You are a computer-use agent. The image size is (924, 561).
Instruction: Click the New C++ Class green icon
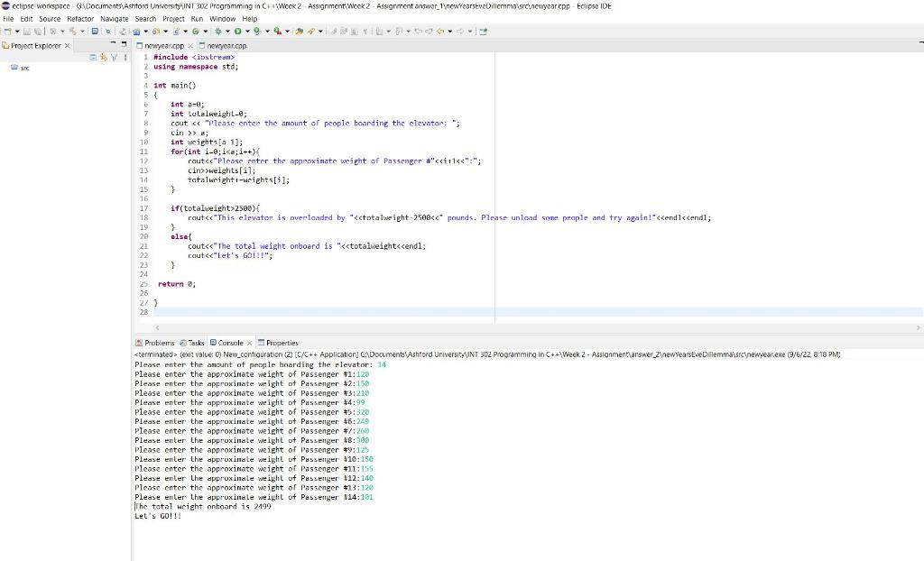(x=196, y=32)
